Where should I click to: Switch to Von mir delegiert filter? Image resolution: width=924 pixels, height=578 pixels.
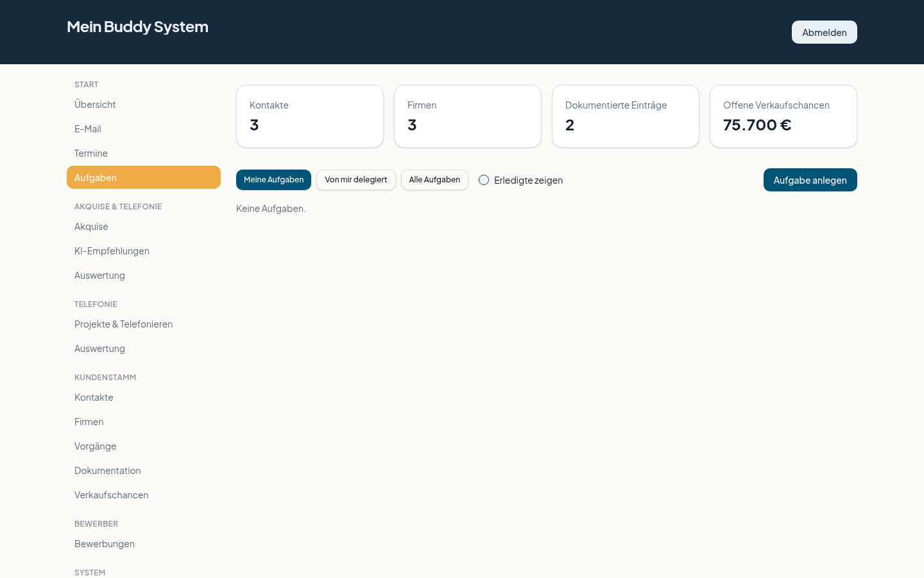(356, 180)
